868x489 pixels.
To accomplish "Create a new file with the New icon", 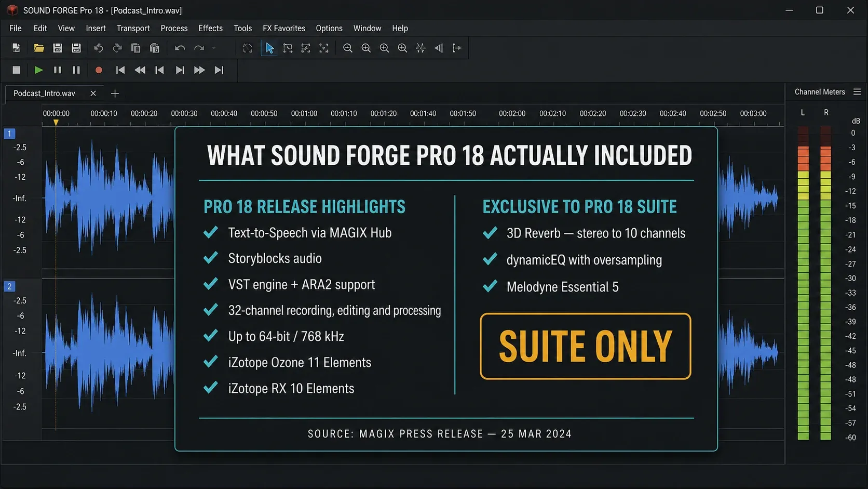I will 16,48.
